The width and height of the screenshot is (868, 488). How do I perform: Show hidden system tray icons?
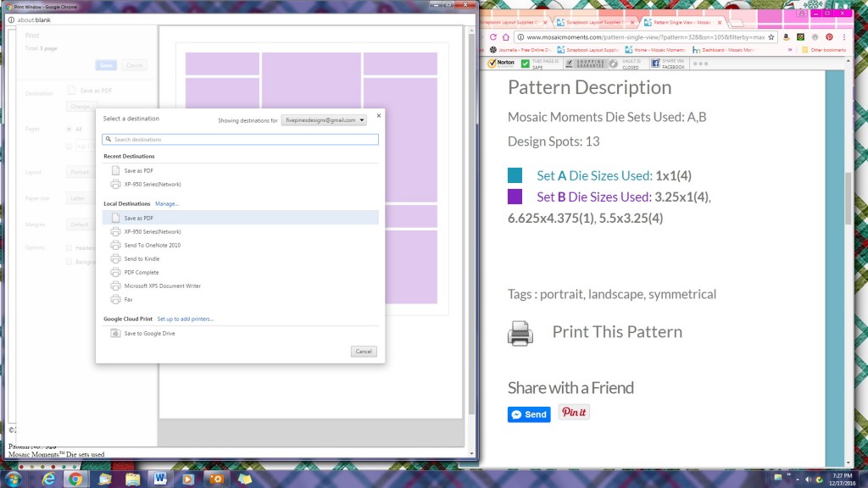(798, 480)
